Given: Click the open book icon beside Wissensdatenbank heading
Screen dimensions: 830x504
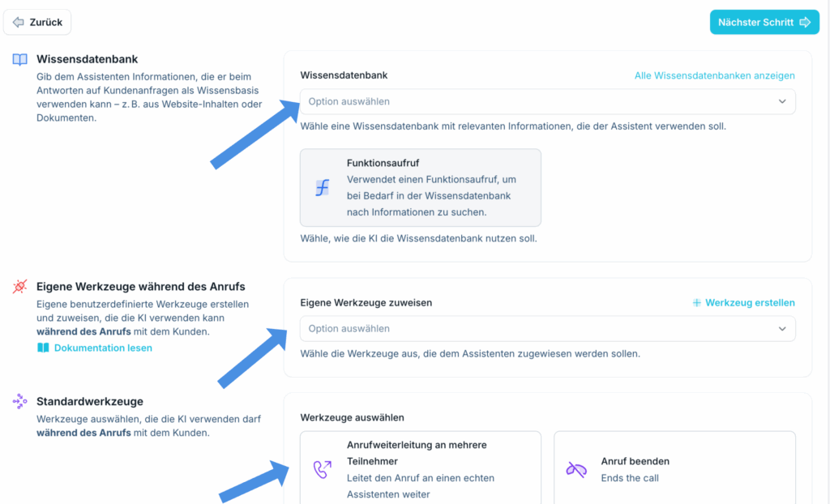Looking at the screenshot, I should 20,59.
